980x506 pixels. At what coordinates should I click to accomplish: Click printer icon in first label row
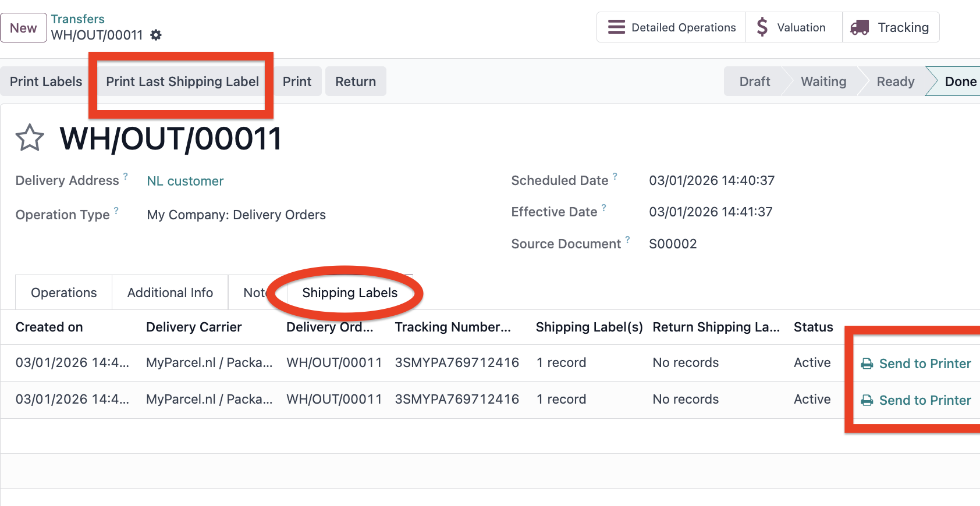click(x=867, y=364)
